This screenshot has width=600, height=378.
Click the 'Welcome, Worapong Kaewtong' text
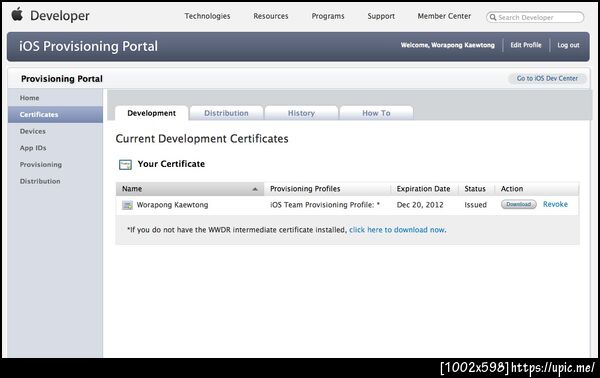tap(447, 45)
